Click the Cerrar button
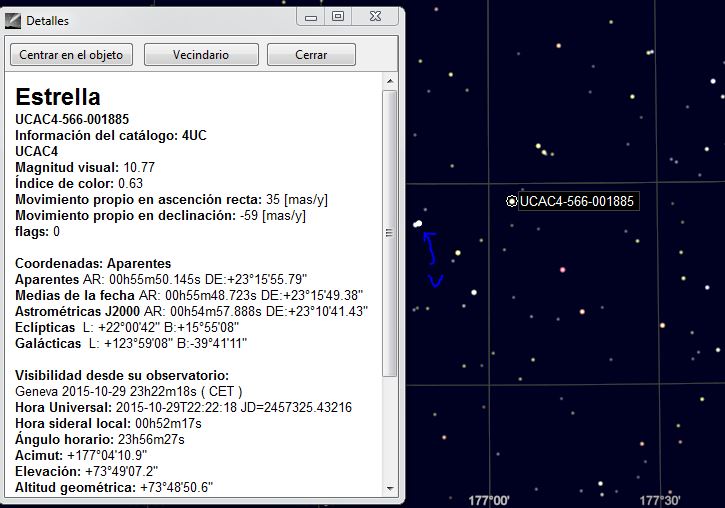 coord(311,55)
